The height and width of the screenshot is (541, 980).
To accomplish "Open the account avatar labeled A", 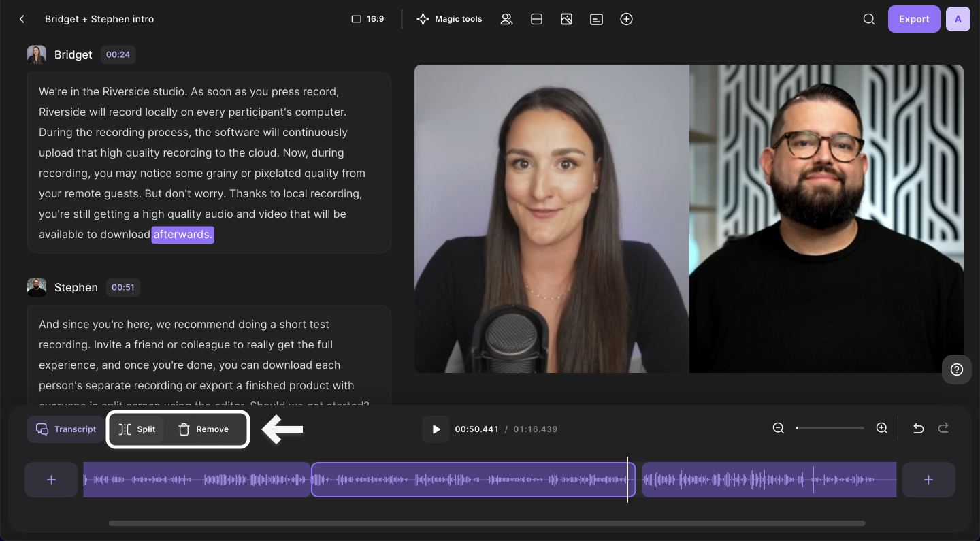I will coord(958,19).
